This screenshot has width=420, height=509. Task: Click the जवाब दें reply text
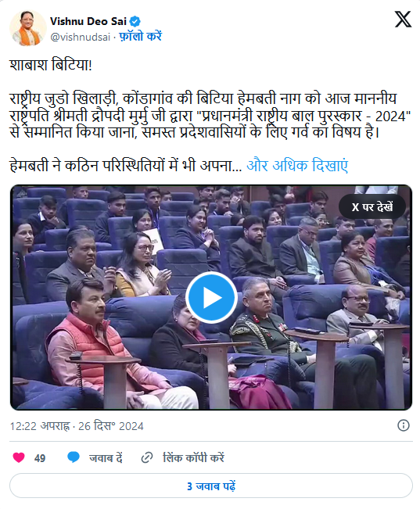point(106,457)
